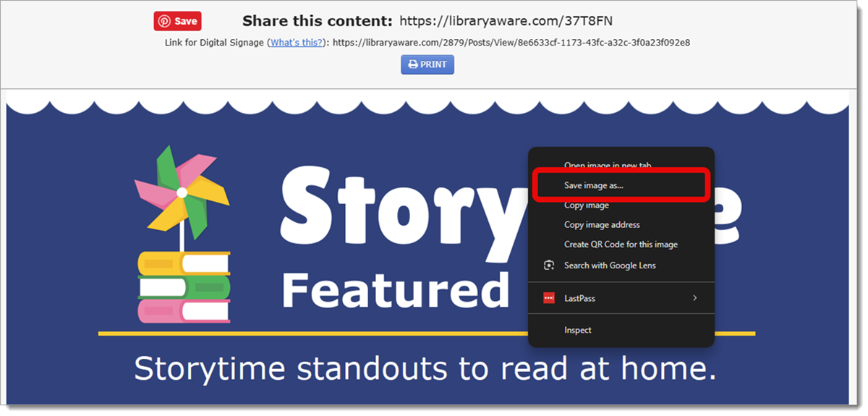
Task: Click the red LastPass icon
Action: tap(549, 298)
